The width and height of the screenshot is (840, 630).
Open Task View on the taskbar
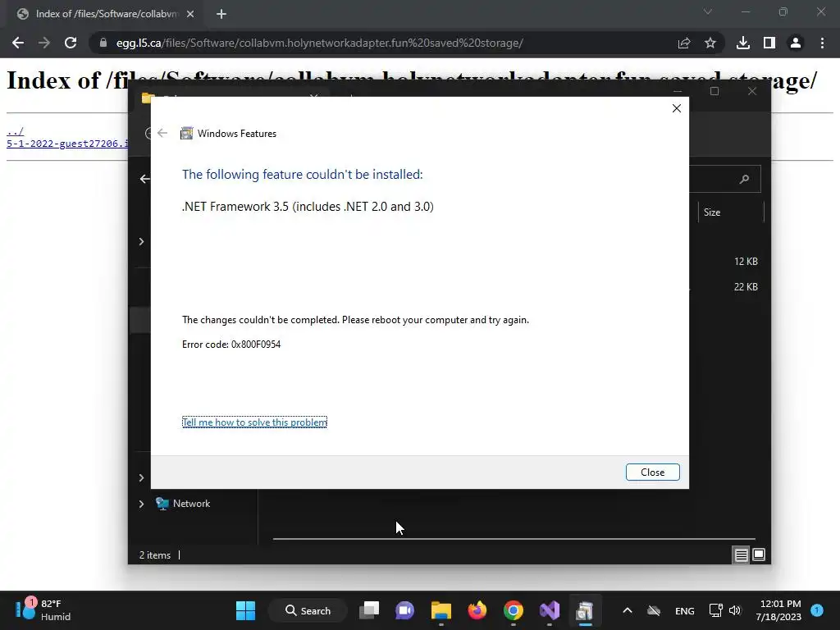coord(369,610)
